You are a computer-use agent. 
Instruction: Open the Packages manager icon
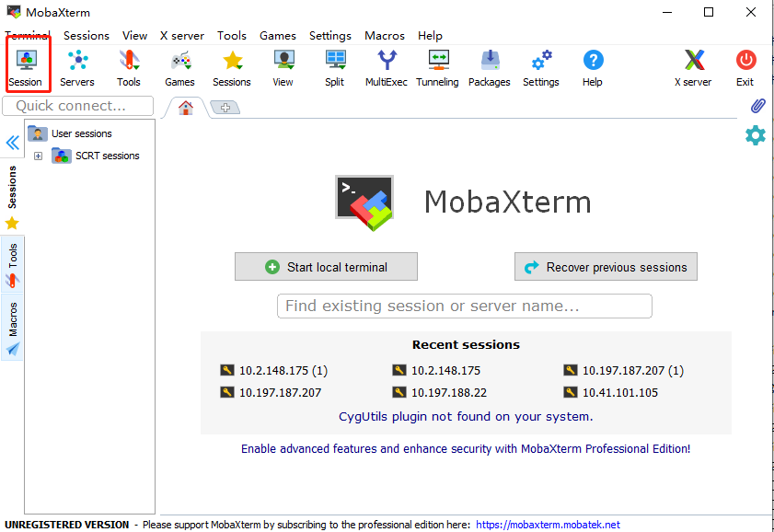[490, 67]
